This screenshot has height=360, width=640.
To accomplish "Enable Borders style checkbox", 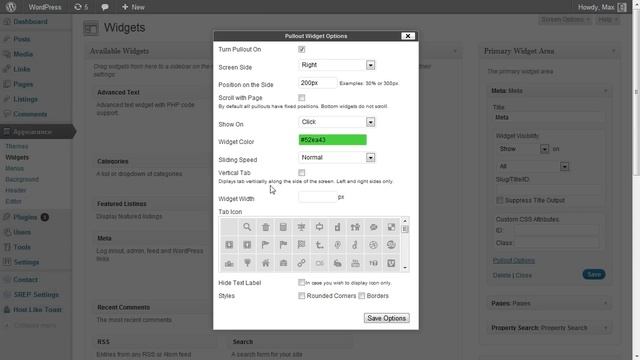I will click(x=362, y=296).
